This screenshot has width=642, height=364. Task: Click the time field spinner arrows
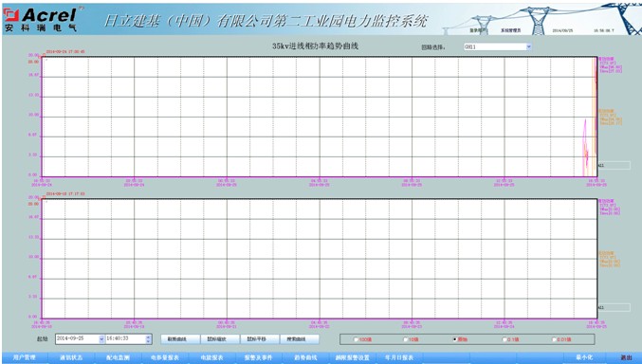[148, 339]
